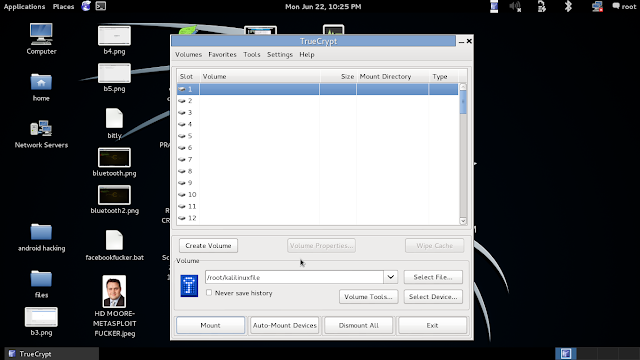Select slot 3 drive row
The height and width of the screenshot is (360, 640).
[318, 112]
